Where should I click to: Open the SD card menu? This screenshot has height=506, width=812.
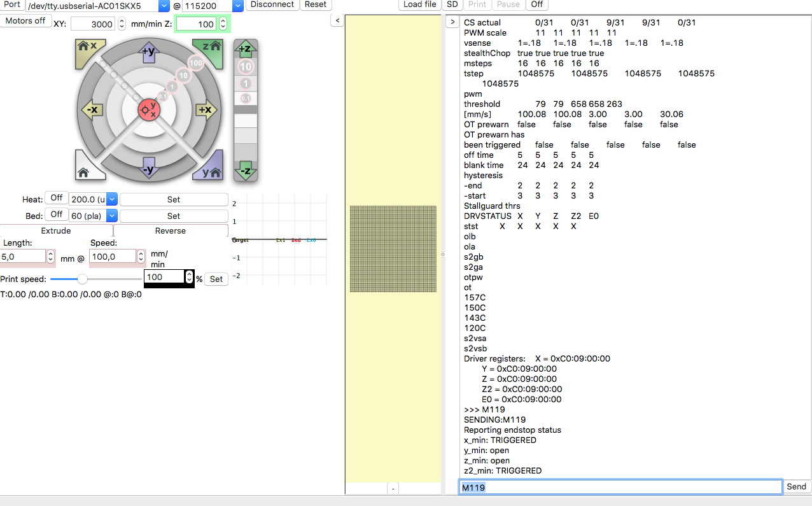[x=451, y=4]
